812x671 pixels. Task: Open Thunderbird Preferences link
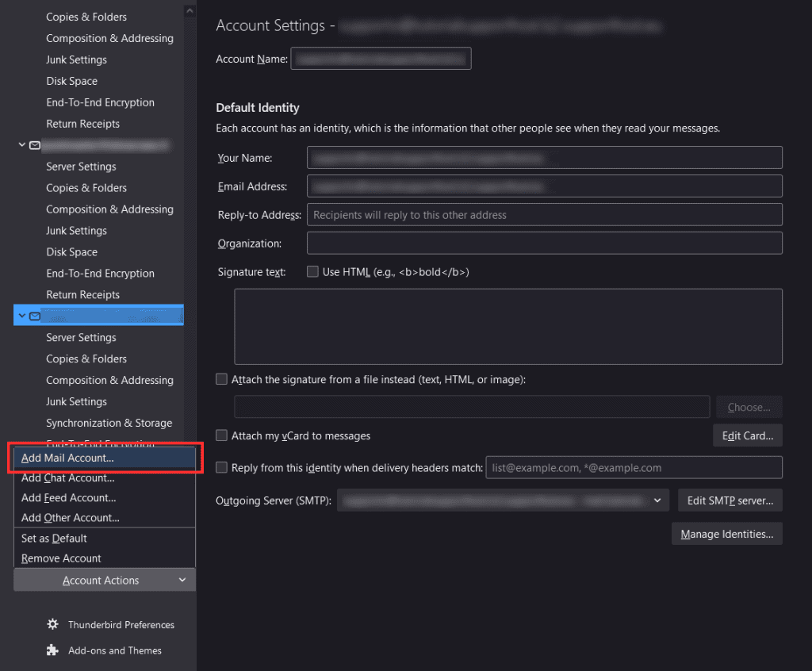point(121,625)
